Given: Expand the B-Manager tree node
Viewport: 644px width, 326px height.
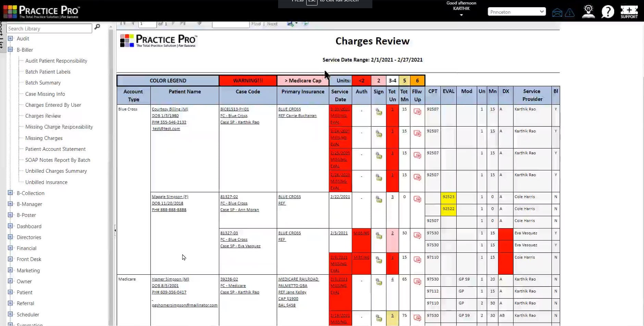Looking at the screenshot, I should click(x=10, y=204).
